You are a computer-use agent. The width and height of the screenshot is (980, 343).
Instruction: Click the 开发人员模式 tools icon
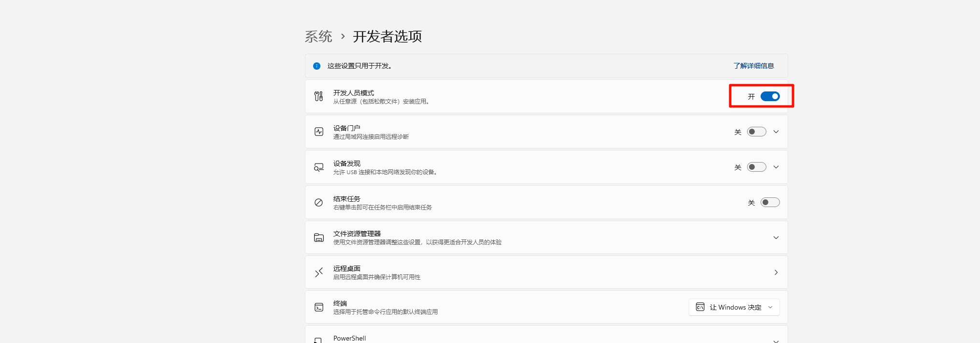318,96
